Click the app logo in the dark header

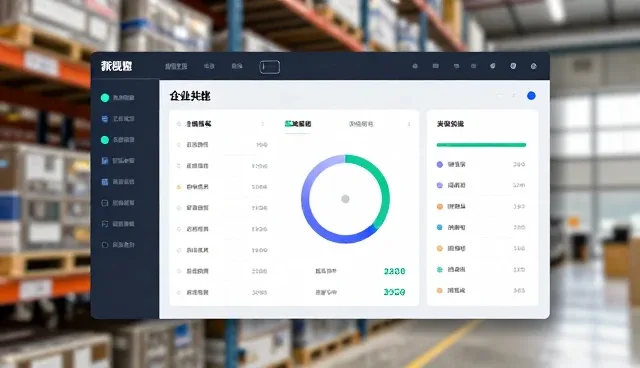click(x=117, y=66)
